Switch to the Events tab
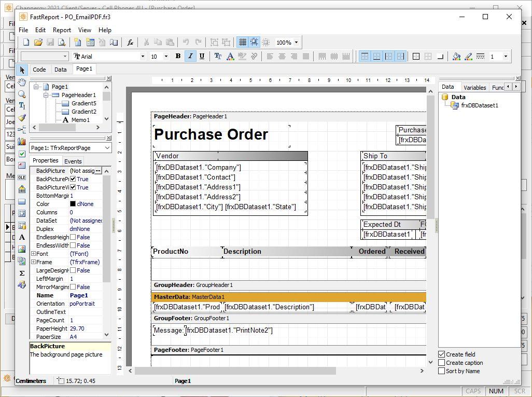This screenshot has width=532, height=397. point(73,161)
